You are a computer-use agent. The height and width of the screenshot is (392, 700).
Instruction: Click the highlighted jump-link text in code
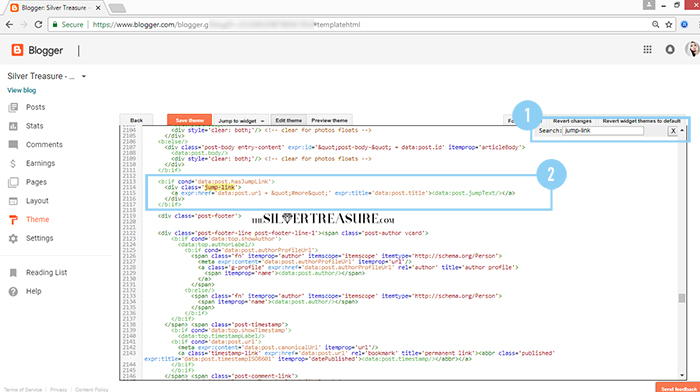pyautogui.click(x=219, y=187)
